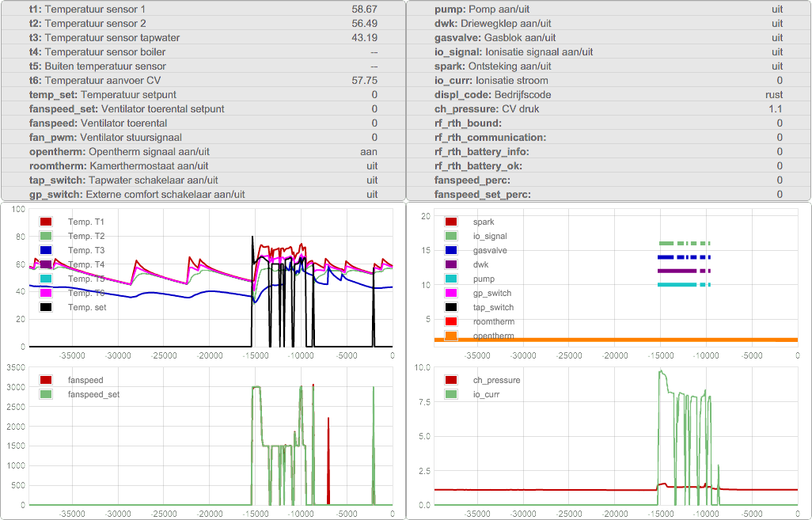Click the cyan pump legend swatch
This screenshot has width=812, height=520.
451,279
